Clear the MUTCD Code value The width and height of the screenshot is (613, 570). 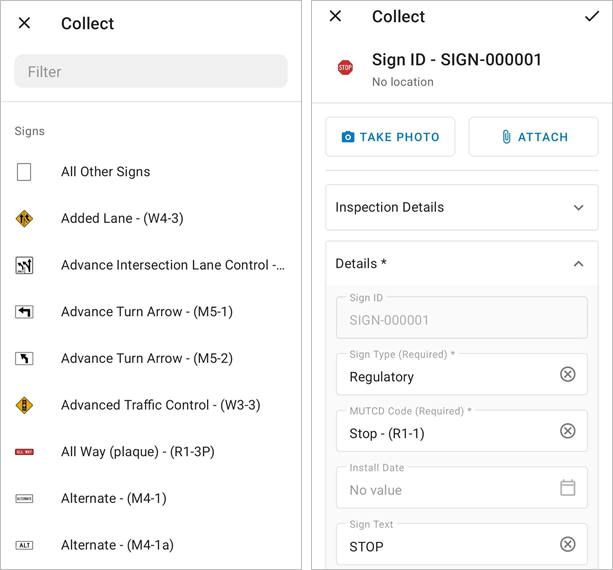tap(568, 431)
